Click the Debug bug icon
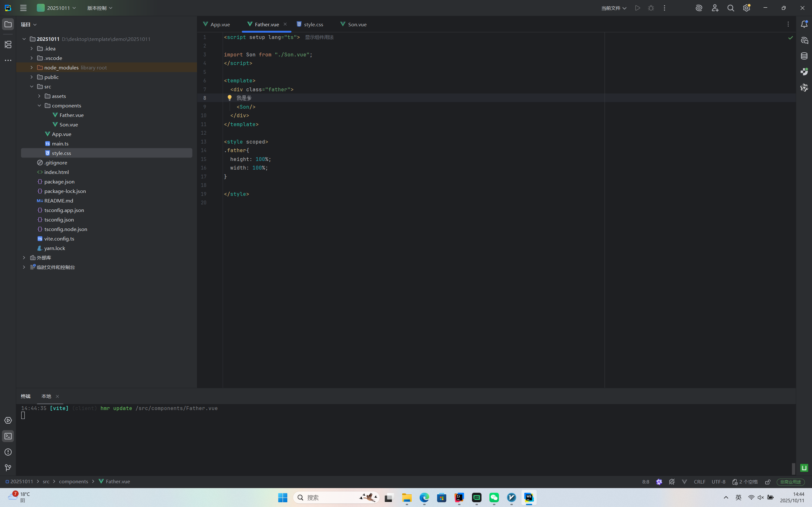 651,8
